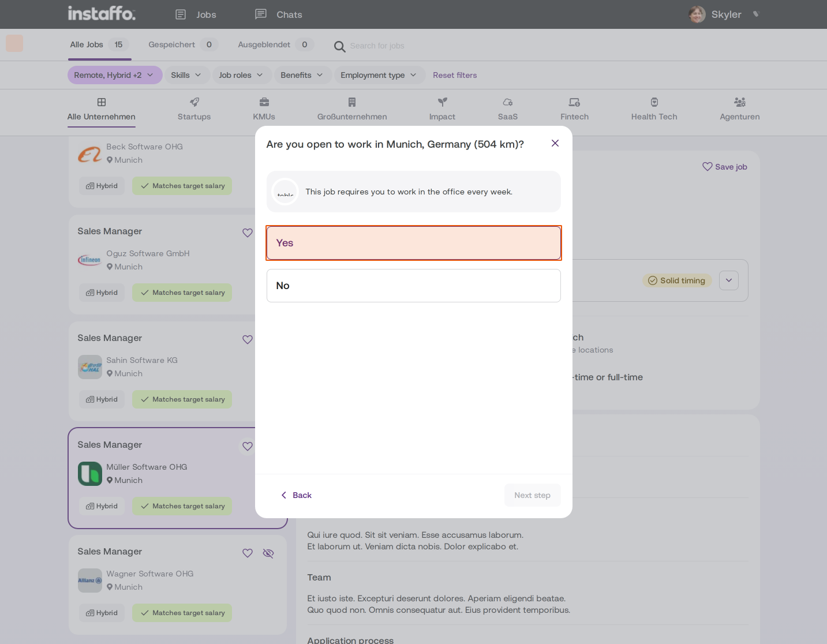827x644 pixels.
Task: Click the Reset filters link
Action: (455, 75)
